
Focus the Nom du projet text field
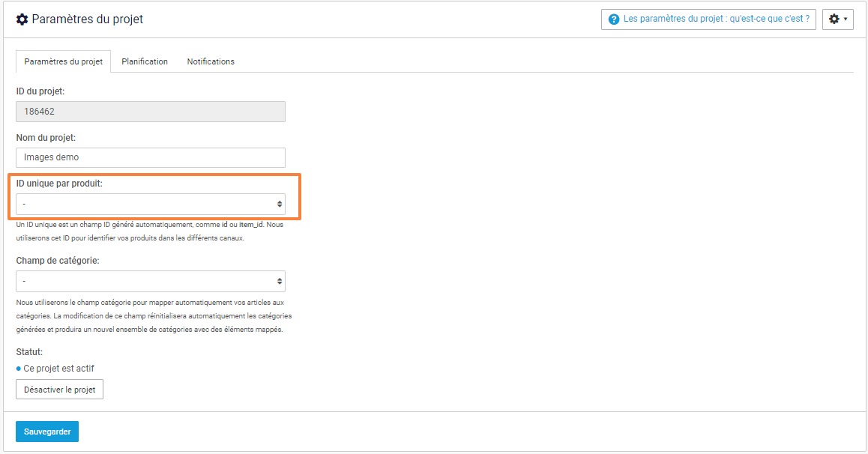[x=150, y=157]
